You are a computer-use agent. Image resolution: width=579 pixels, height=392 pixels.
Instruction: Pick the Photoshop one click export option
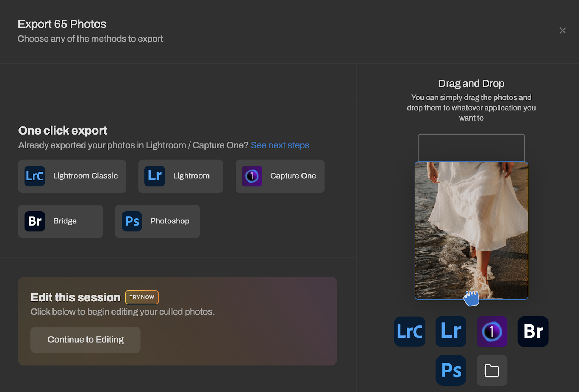157,221
